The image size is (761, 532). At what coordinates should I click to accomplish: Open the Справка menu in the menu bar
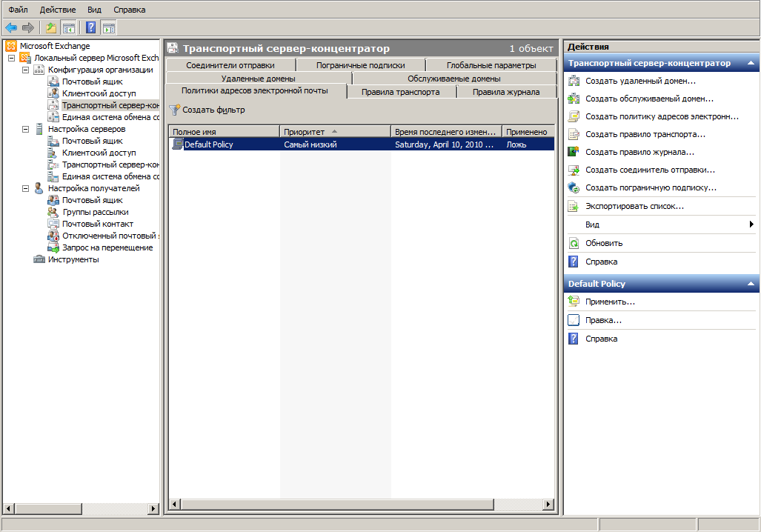coord(129,10)
